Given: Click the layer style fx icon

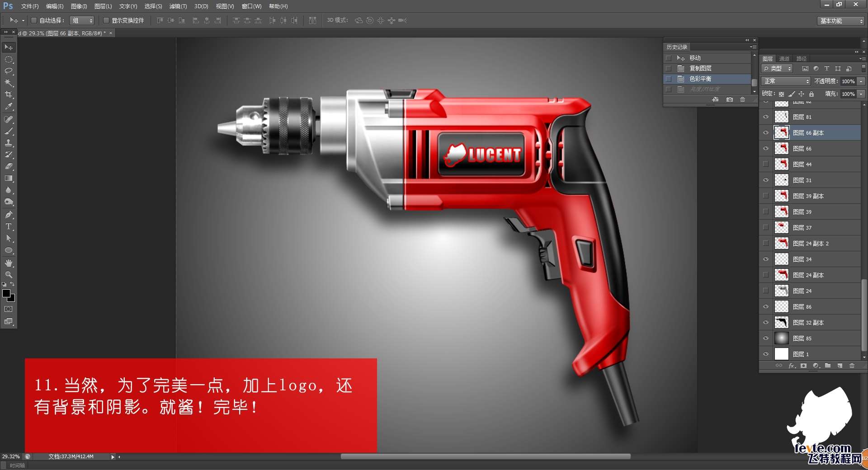Looking at the screenshot, I should (x=792, y=366).
